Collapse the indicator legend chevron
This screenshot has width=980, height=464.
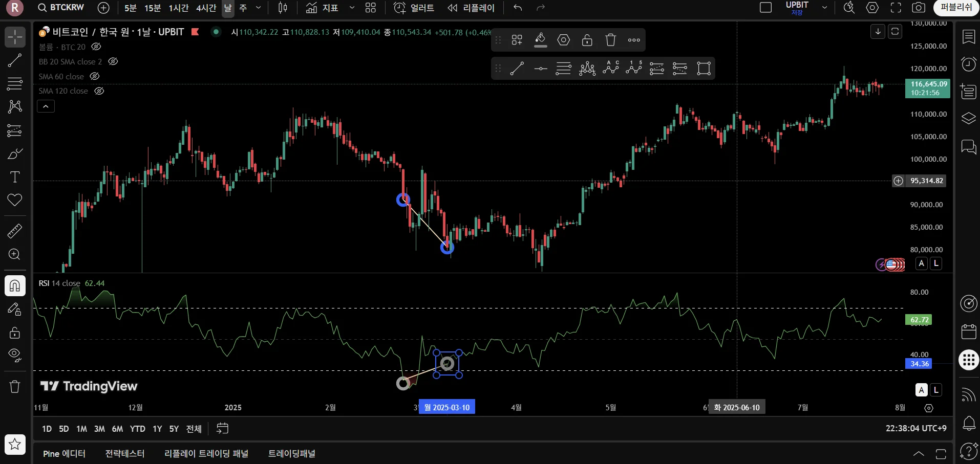click(x=46, y=106)
